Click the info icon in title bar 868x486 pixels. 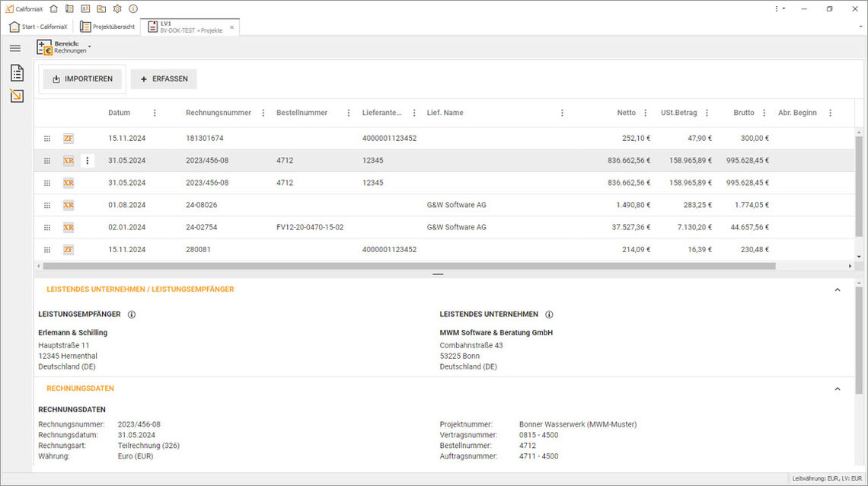(x=133, y=9)
